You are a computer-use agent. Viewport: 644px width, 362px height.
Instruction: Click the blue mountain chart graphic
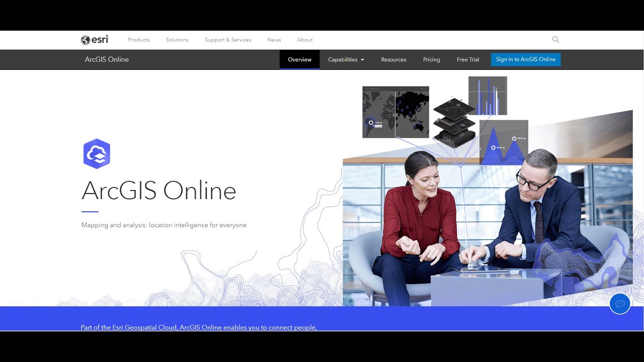pos(504,142)
